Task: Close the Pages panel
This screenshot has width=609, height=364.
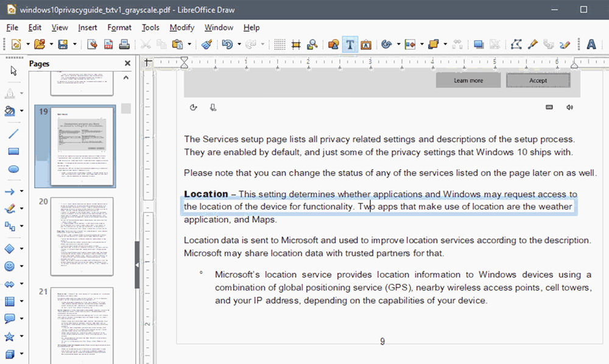Action: (127, 63)
